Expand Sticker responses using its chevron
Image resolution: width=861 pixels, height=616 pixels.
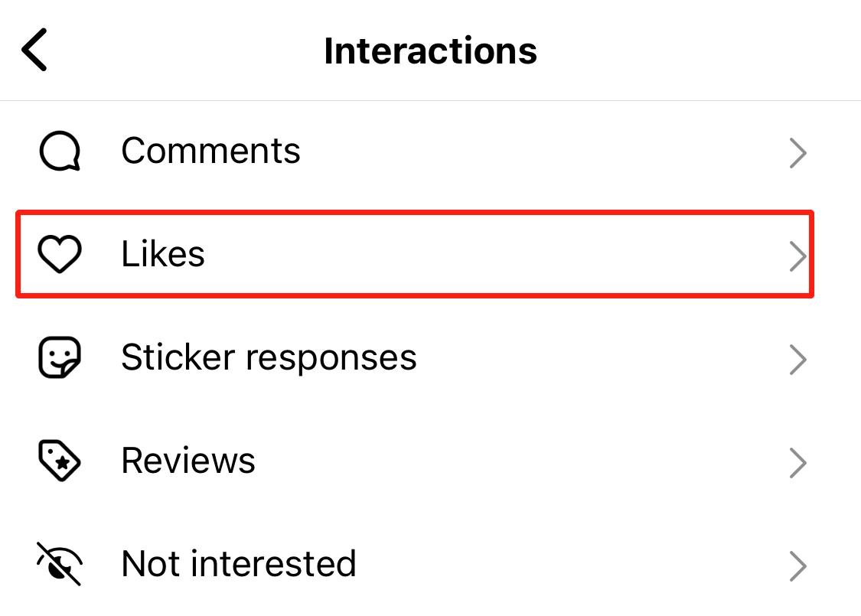[x=797, y=360]
